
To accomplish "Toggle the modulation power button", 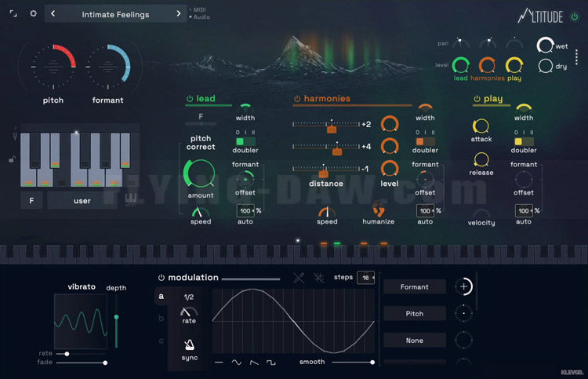I will coord(162,278).
